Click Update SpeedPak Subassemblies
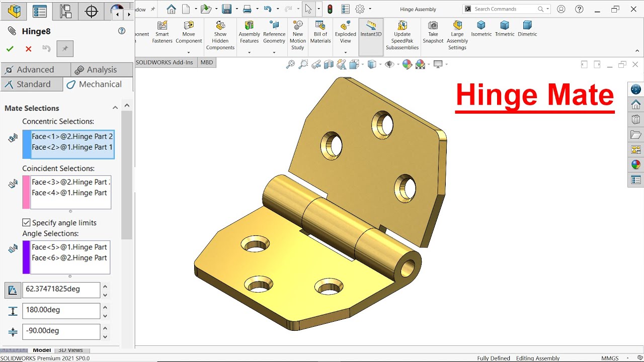Viewport: 644px width, 362px height. coord(402,35)
